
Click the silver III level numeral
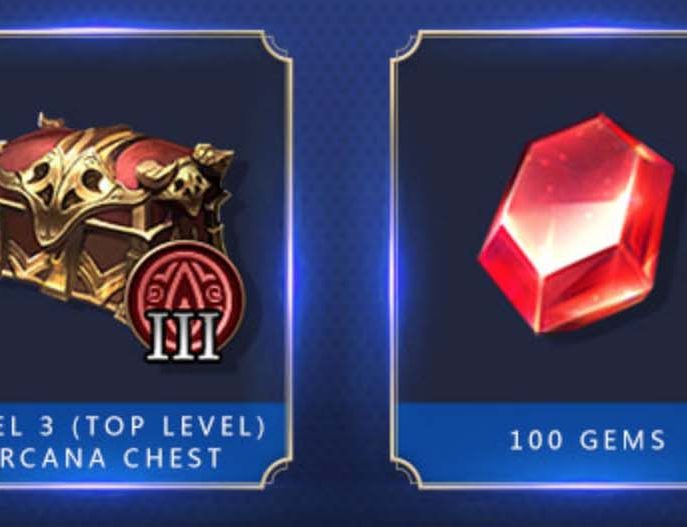[183, 336]
